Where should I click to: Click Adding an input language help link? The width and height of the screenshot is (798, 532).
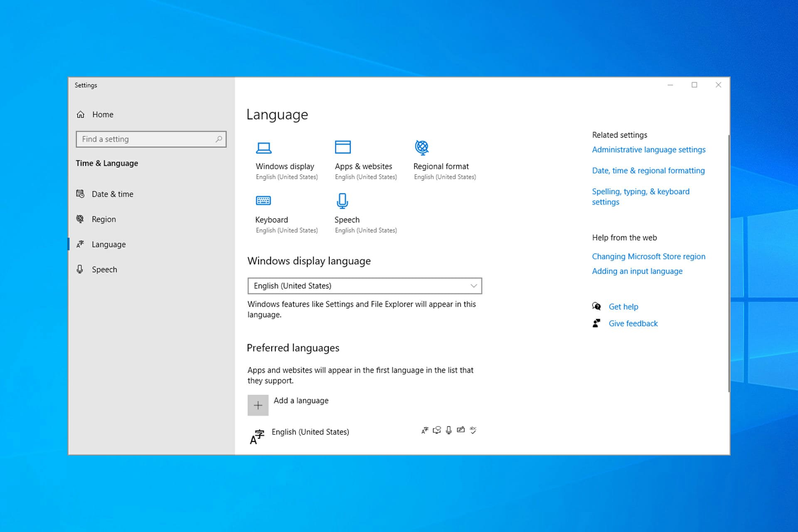tap(637, 271)
